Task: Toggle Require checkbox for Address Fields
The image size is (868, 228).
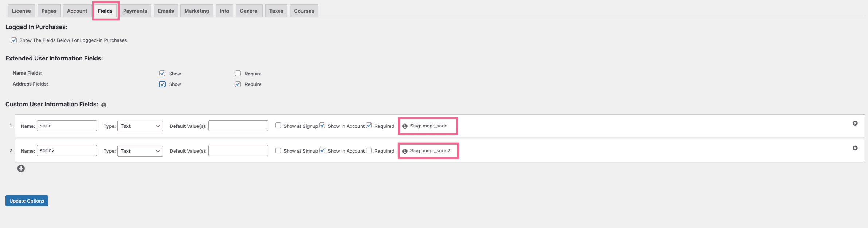Action: point(238,84)
